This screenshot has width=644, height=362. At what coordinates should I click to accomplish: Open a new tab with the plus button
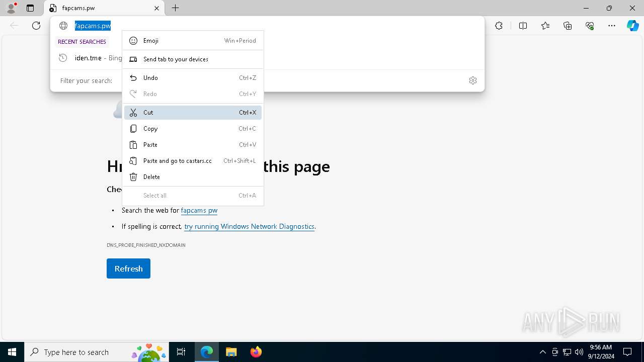point(175,8)
